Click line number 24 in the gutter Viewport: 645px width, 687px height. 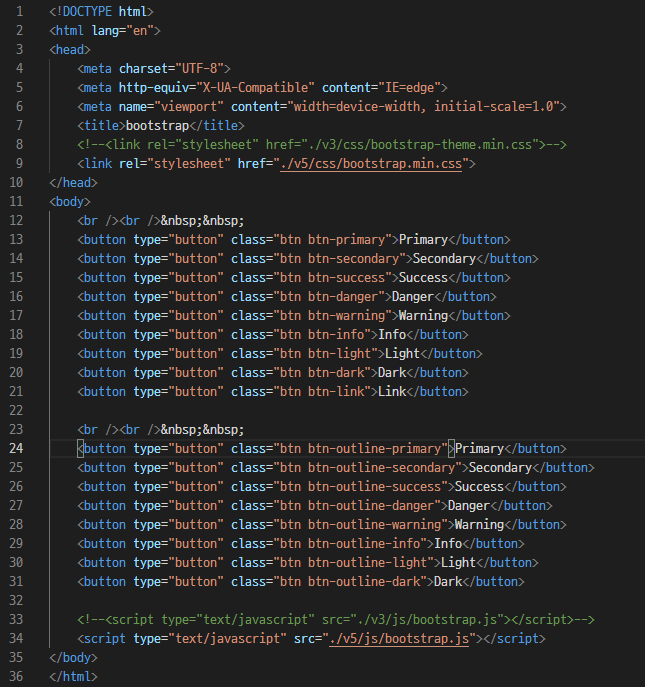click(16, 448)
